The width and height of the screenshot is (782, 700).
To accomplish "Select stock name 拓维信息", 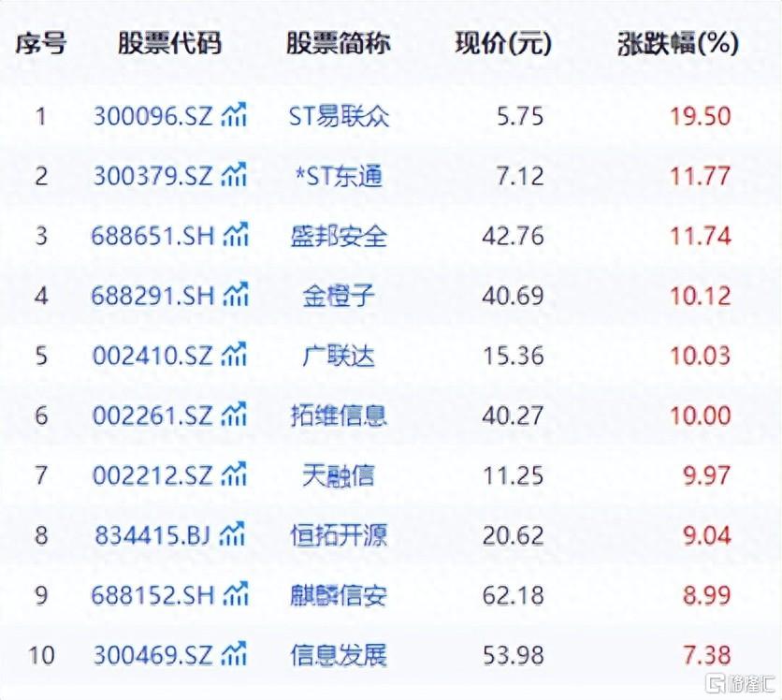I will [x=339, y=416].
